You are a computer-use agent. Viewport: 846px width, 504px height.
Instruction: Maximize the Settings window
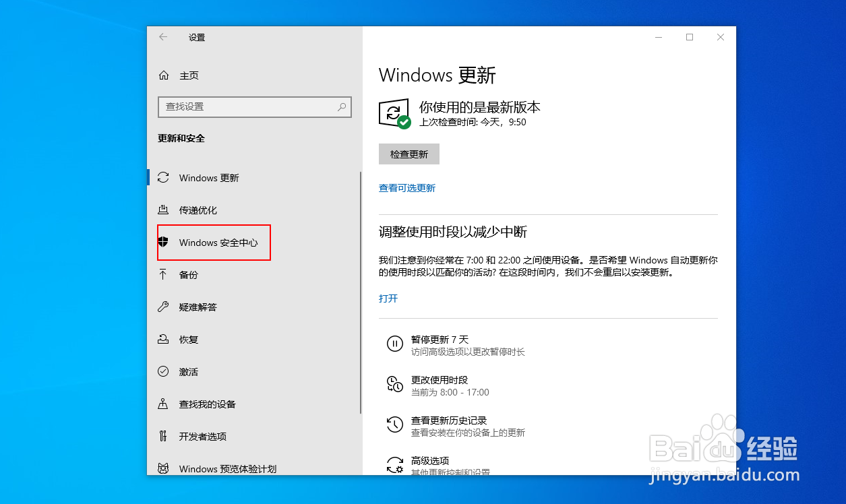(690, 37)
